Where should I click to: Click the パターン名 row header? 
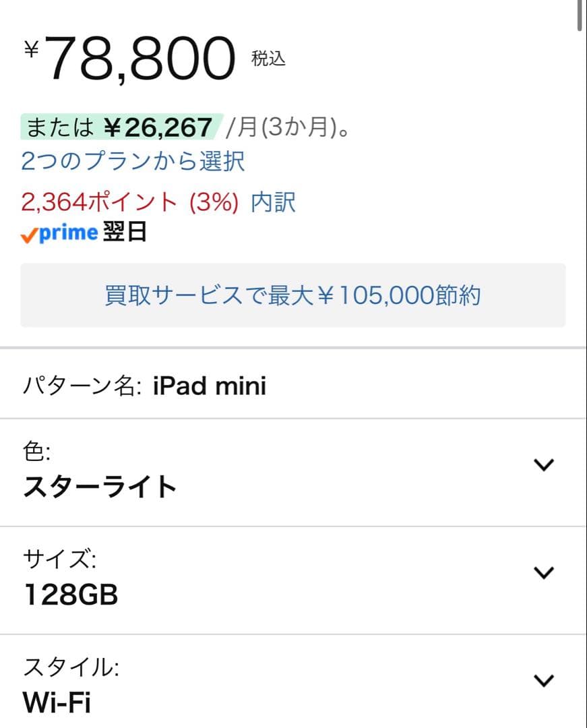[81, 385]
